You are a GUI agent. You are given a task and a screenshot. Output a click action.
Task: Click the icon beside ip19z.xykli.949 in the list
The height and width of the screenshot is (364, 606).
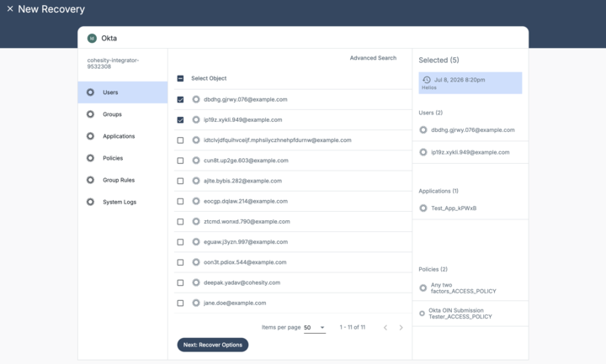196,119
